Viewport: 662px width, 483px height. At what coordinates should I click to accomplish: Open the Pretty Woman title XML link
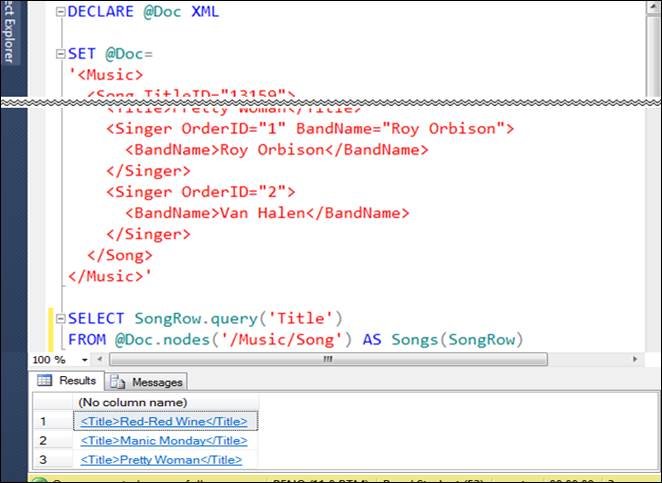161,460
